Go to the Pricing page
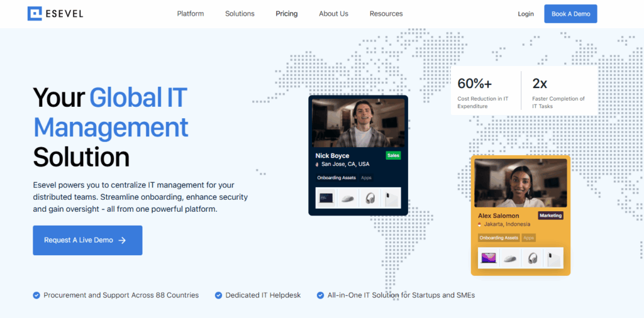Viewport: 644px width, 318px height. 286,14
